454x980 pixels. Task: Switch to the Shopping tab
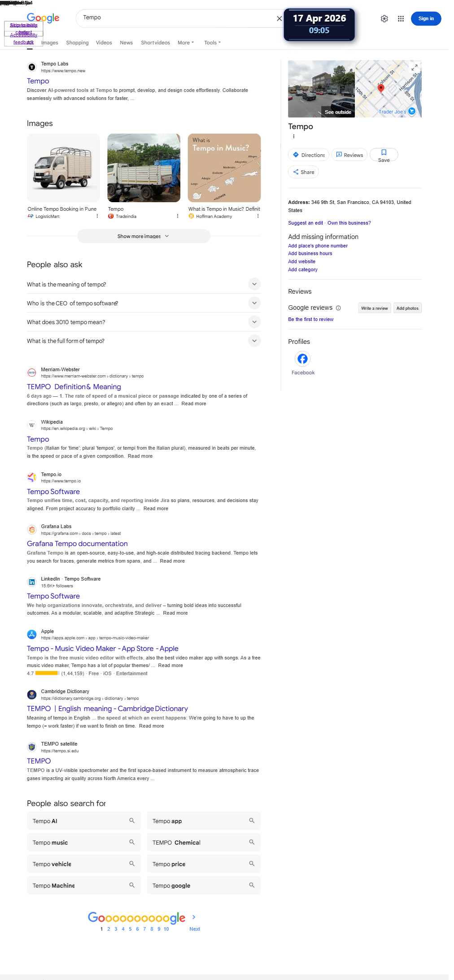coord(77,43)
